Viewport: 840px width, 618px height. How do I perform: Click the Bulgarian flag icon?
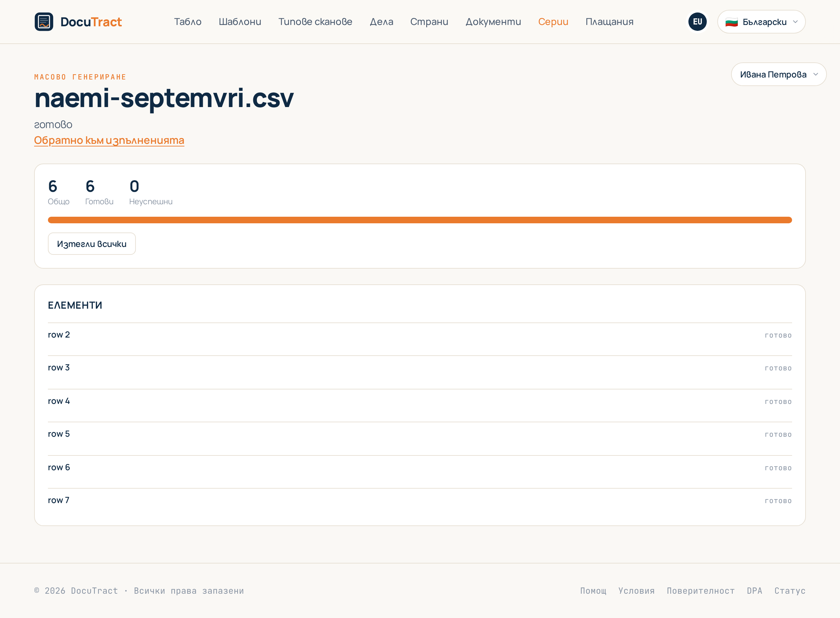[x=731, y=22]
